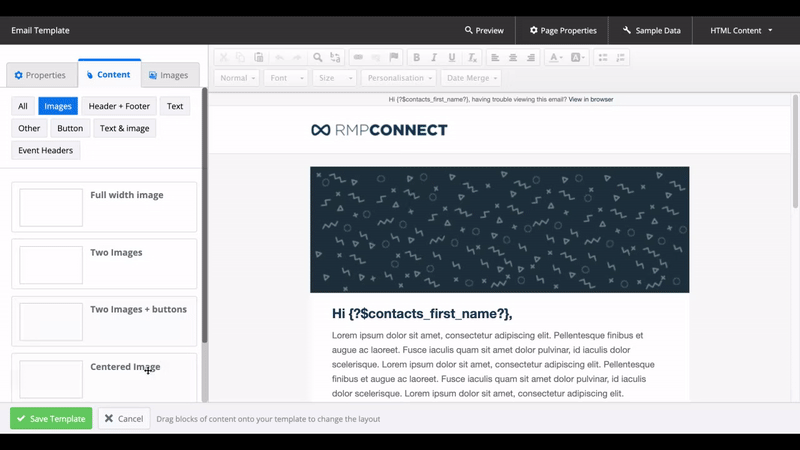Click the Copy icon in editor toolbar
Image resolution: width=800 pixels, height=450 pixels.
point(240,58)
